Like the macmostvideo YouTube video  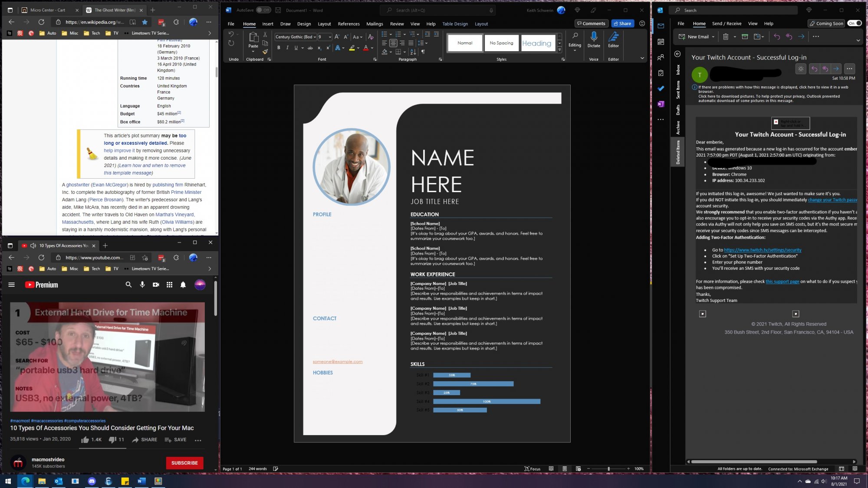click(x=85, y=440)
